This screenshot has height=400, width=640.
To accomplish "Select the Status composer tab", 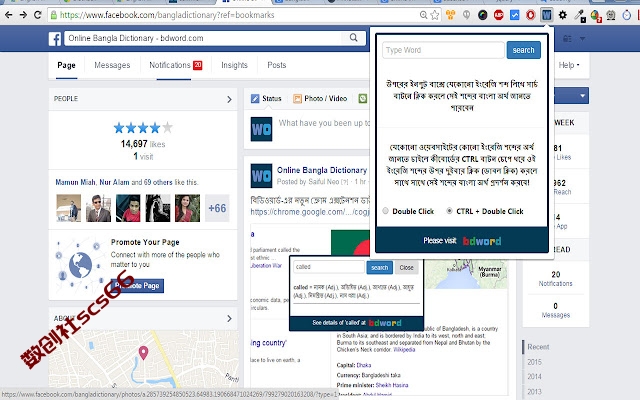I will pos(266,98).
